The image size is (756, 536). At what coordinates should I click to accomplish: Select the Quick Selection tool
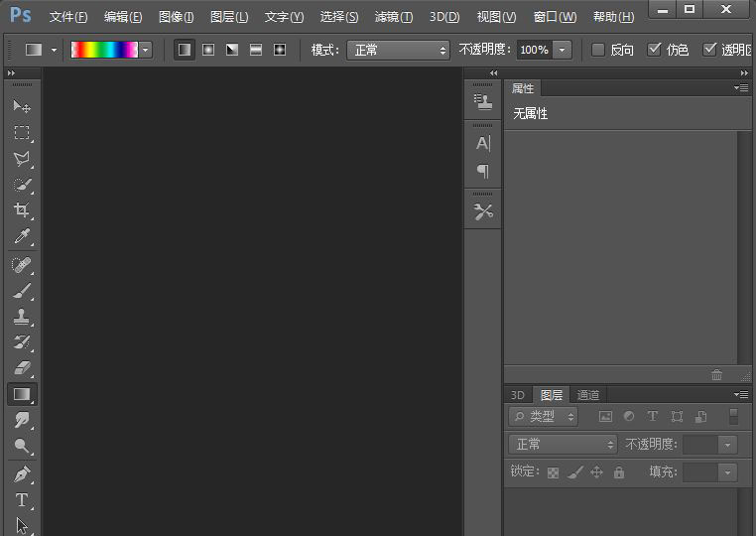pyautogui.click(x=22, y=185)
